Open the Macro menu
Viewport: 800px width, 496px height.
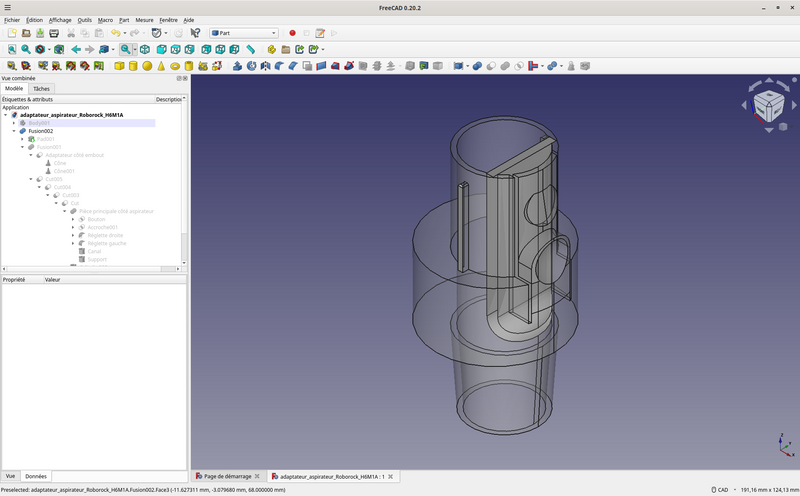pyautogui.click(x=105, y=20)
